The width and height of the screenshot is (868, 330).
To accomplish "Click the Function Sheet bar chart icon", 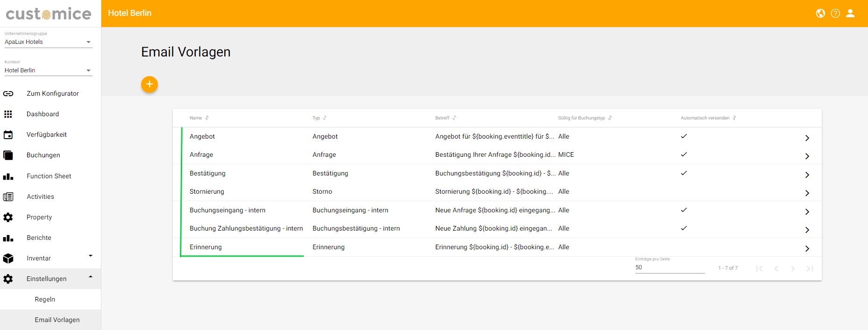I will (8, 176).
